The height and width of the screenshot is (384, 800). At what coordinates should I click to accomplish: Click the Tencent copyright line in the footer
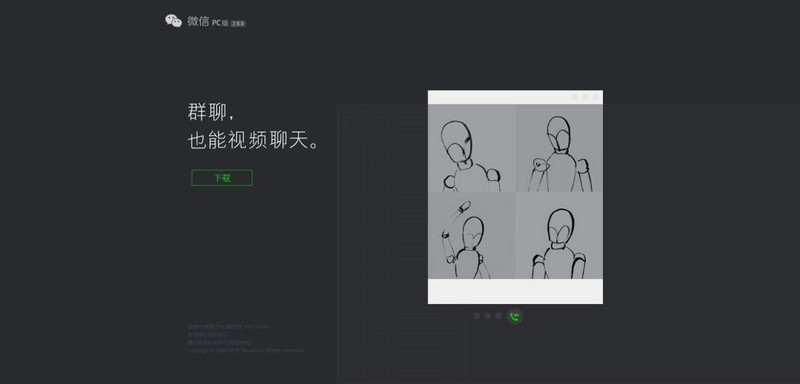coord(245,350)
